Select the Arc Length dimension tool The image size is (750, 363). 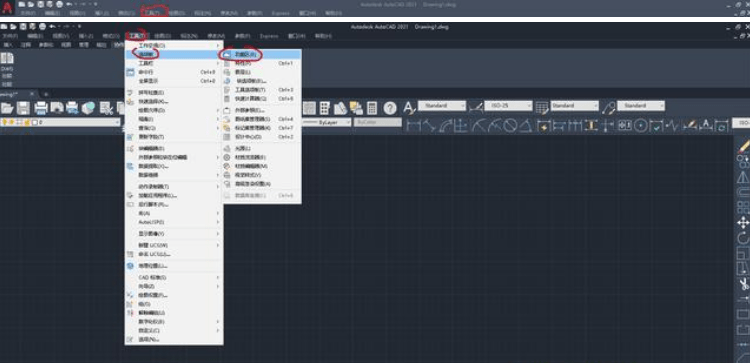(445, 126)
